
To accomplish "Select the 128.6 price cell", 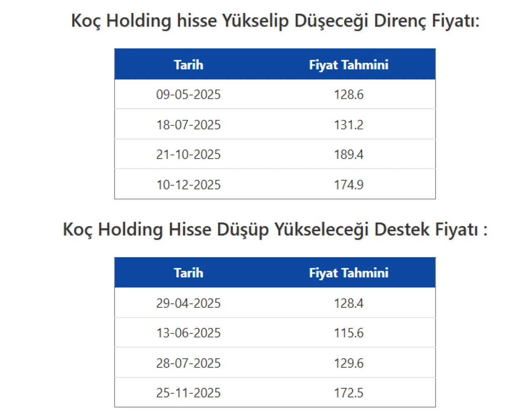I will pyautogui.click(x=349, y=95).
